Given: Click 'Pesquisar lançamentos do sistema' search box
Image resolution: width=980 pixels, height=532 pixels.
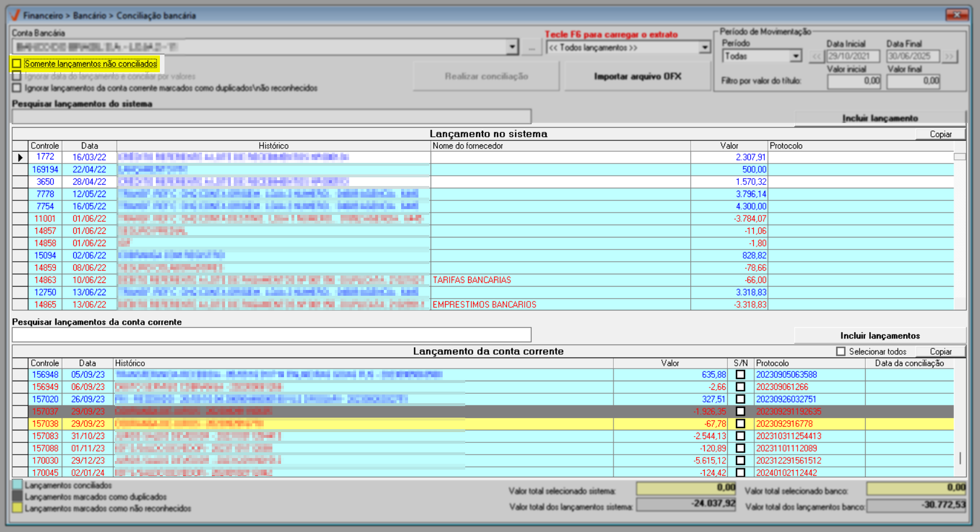Looking at the screenshot, I should pyautogui.click(x=271, y=117).
